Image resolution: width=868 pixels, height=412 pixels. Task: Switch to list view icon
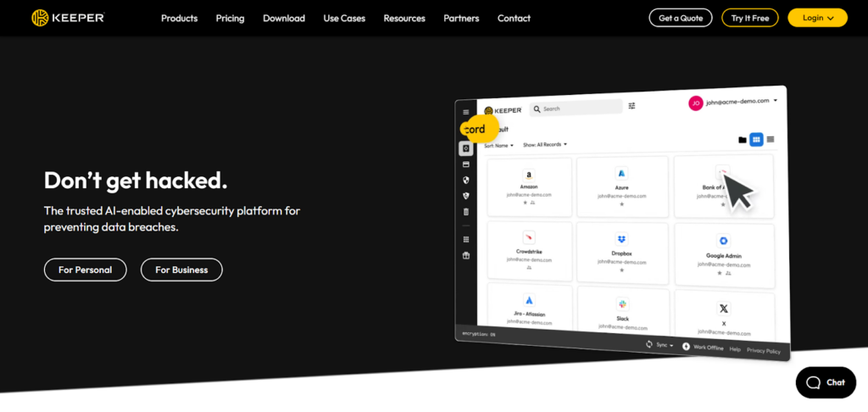pyautogui.click(x=770, y=139)
